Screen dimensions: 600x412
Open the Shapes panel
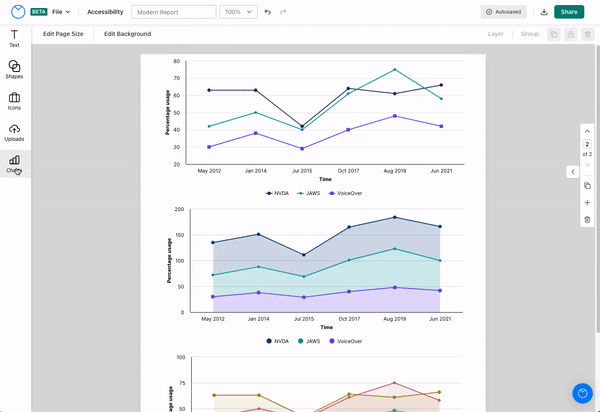coord(14,70)
